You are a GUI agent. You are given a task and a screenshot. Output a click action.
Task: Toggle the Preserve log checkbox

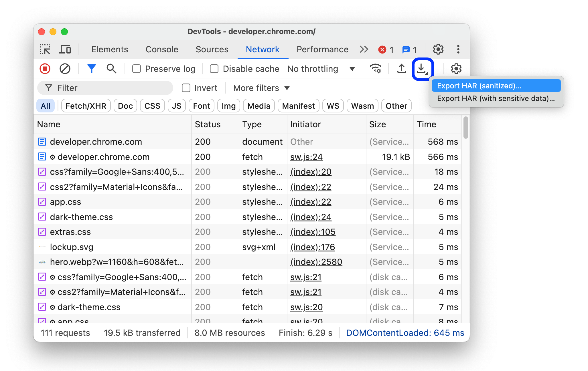137,68
